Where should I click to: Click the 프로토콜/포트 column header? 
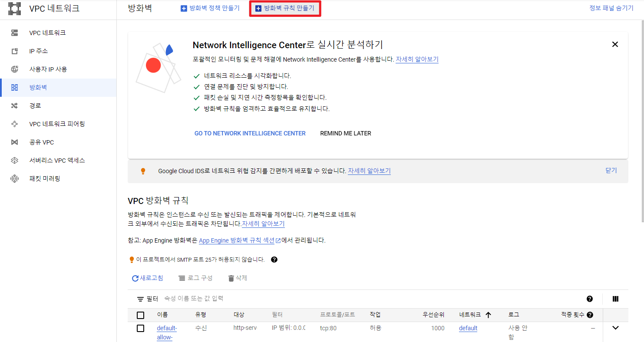tap(337, 315)
